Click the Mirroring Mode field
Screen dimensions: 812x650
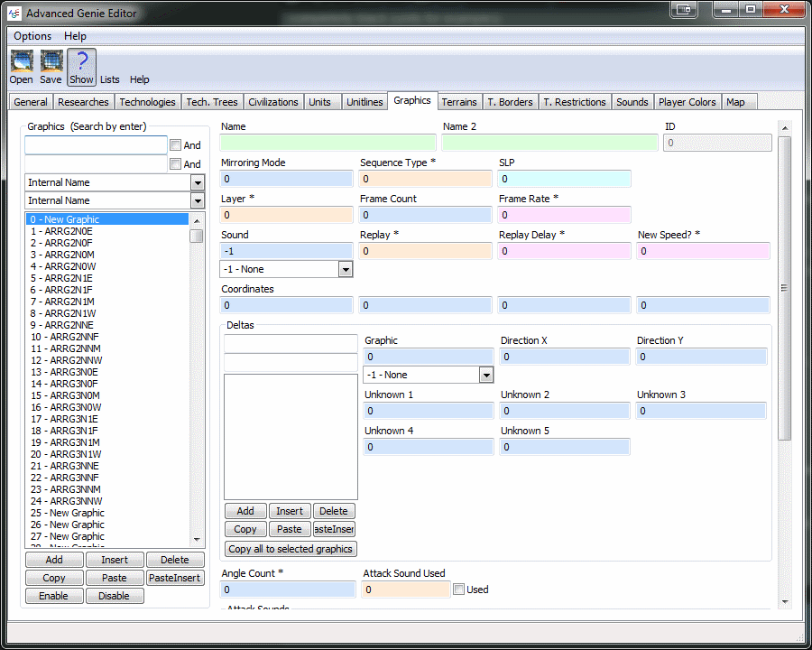tap(286, 179)
